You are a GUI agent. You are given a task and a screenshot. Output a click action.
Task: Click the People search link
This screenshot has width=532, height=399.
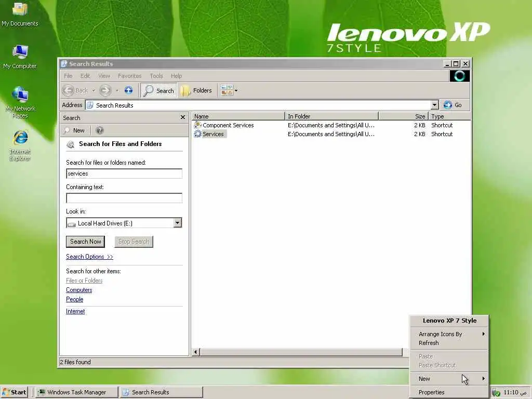pyautogui.click(x=75, y=299)
